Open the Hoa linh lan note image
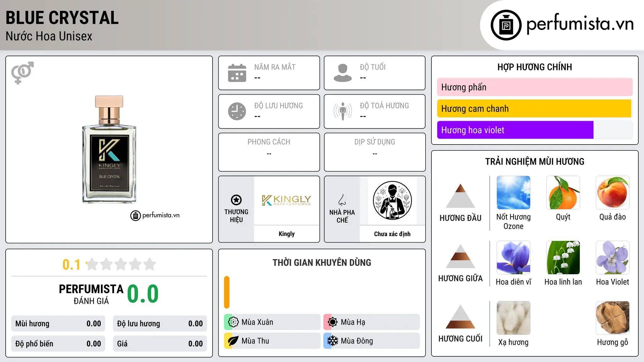 coord(563,258)
